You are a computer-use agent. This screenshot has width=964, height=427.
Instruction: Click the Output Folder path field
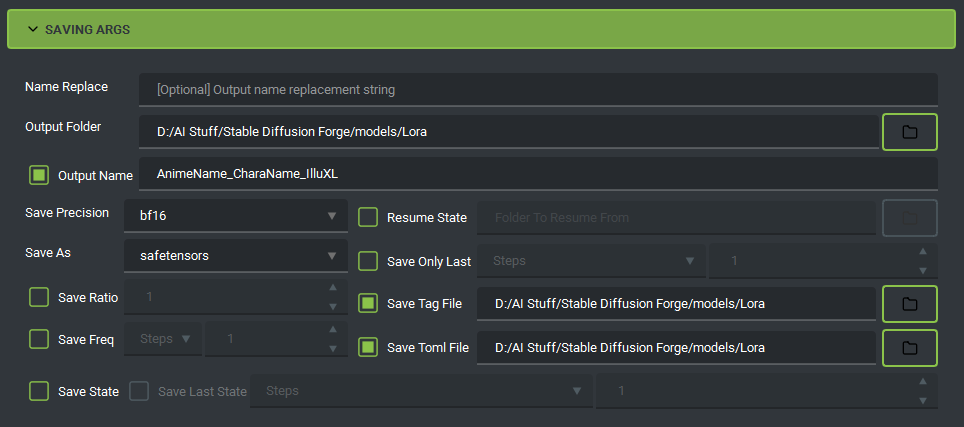(x=509, y=131)
